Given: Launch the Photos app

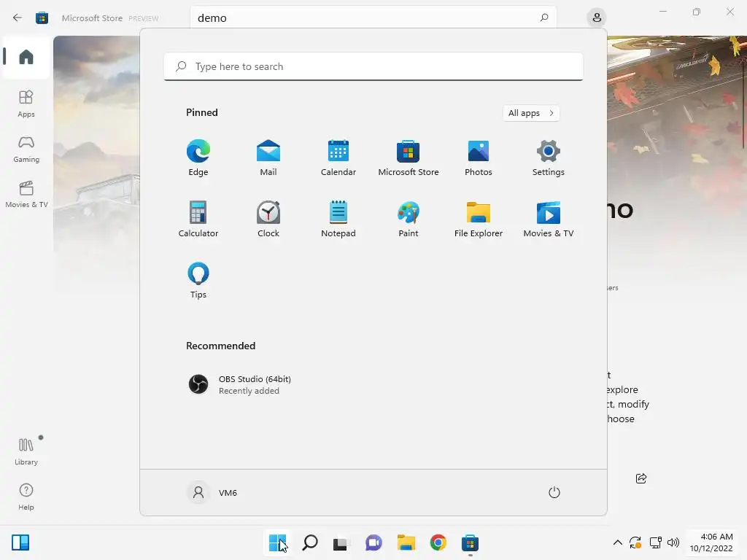Looking at the screenshot, I should point(479,157).
